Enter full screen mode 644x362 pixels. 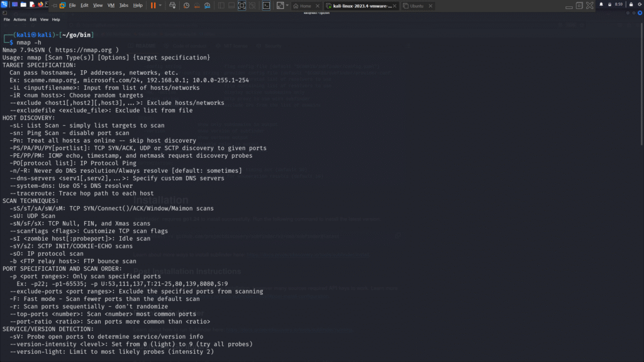[x=242, y=6]
